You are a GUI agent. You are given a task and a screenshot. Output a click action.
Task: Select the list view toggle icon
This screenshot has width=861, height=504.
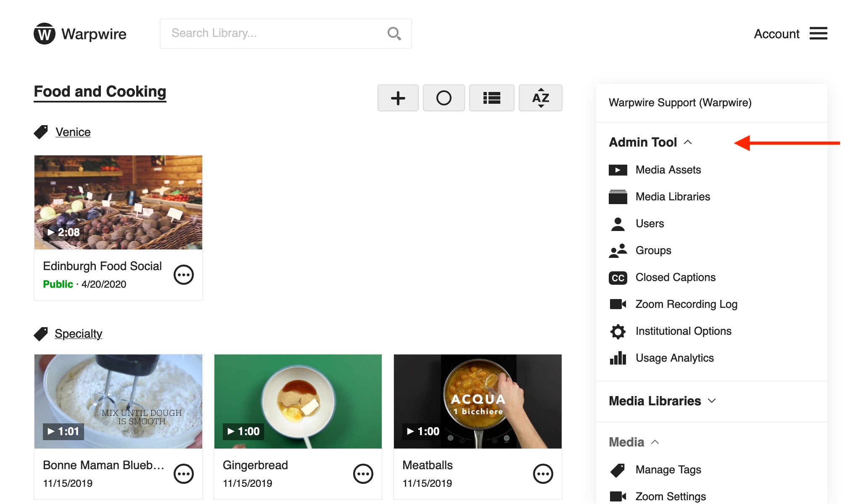coord(492,98)
